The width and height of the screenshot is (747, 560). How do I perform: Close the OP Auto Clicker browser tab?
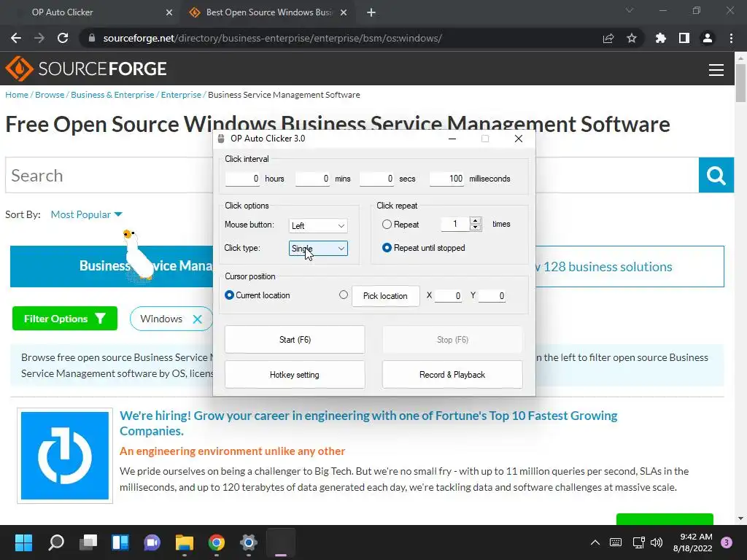click(x=169, y=13)
